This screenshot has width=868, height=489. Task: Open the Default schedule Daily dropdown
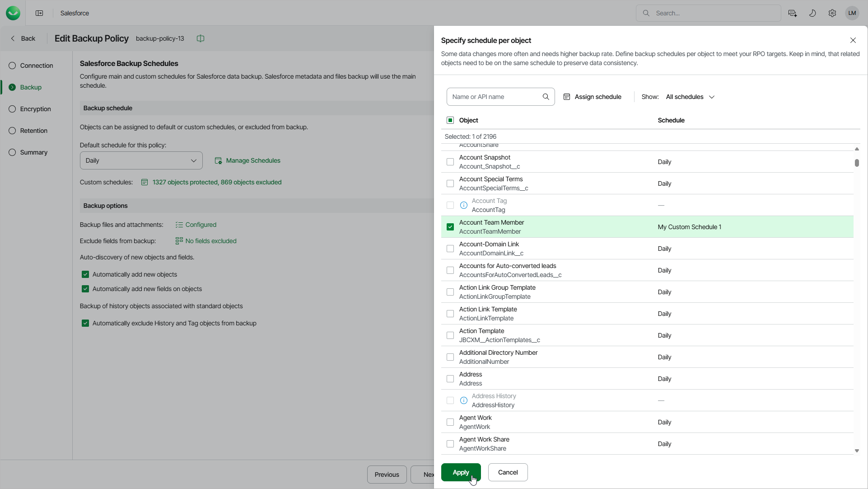point(141,160)
